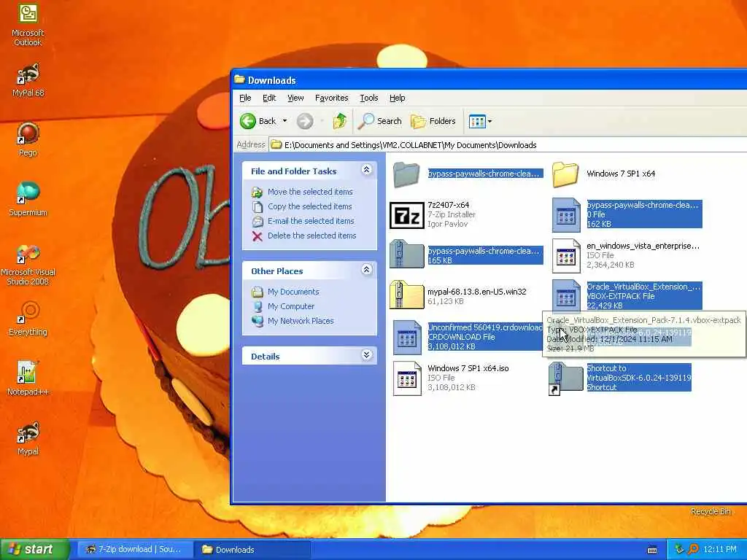Select the Windows 7 SP1 x64.iso file icon
The width and height of the screenshot is (747, 560).
coord(407,378)
